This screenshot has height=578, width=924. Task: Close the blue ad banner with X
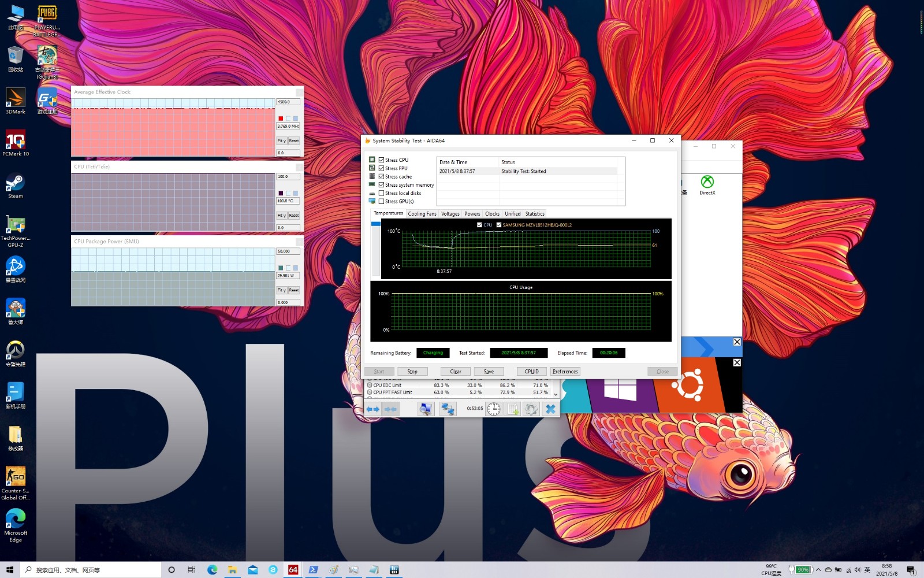[737, 342]
